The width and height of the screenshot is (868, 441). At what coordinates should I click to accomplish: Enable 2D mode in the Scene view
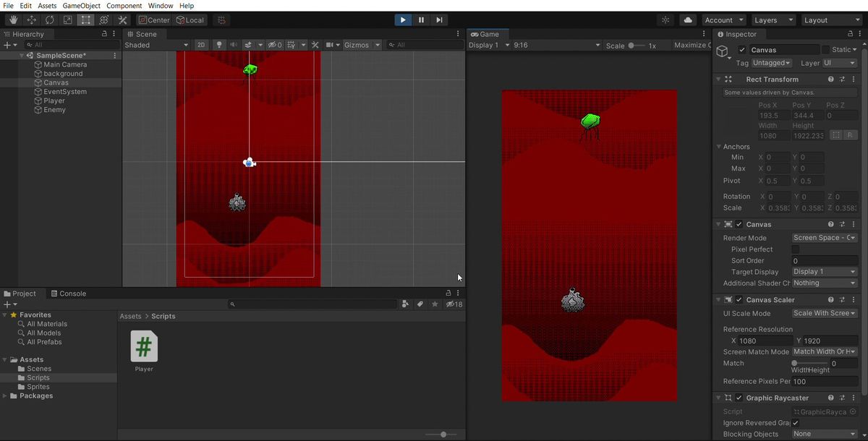pyautogui.click(x=201, y=44)
